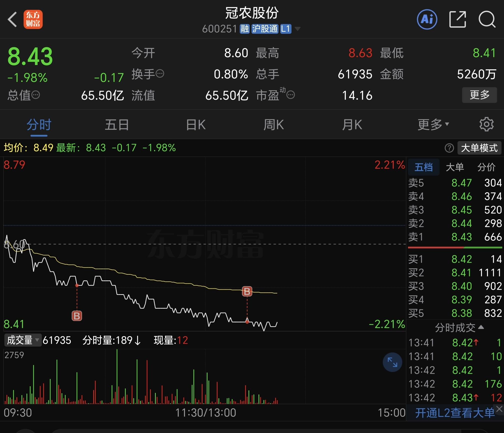Viewport: 504px width, 433px height.
Task: Close the 开通L2查看大单 banner
Action: [499, 409]
